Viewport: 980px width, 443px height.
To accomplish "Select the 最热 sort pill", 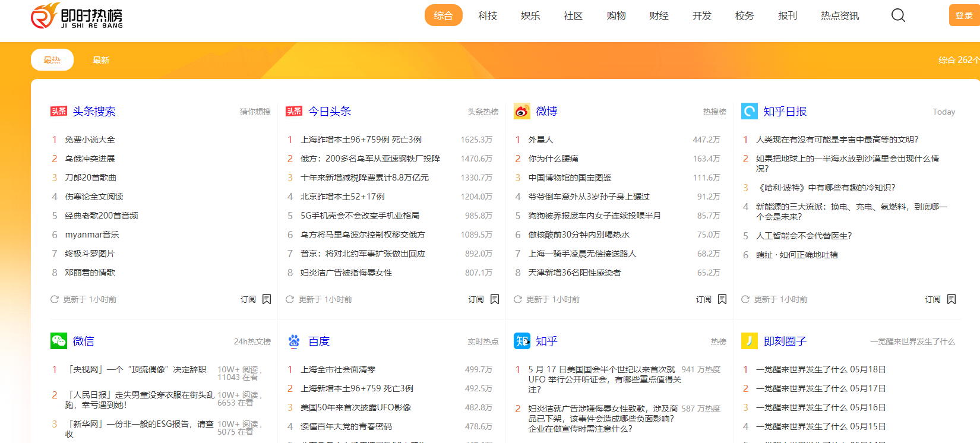I will (x=52, y=60).
